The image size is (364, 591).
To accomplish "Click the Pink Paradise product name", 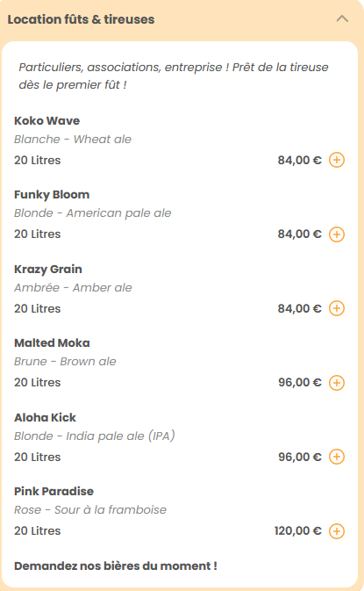I will 54,491.
